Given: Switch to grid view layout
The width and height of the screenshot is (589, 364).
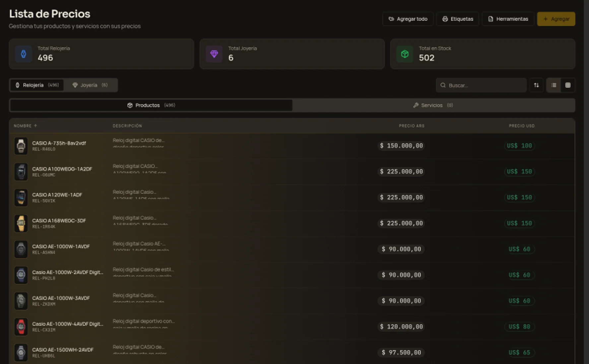Looking at the screenshot, I should [568, 85].
